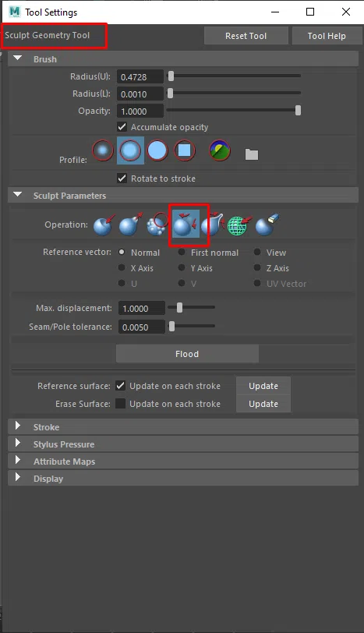Click the Reset Tool button

click(x=246, y=36)
